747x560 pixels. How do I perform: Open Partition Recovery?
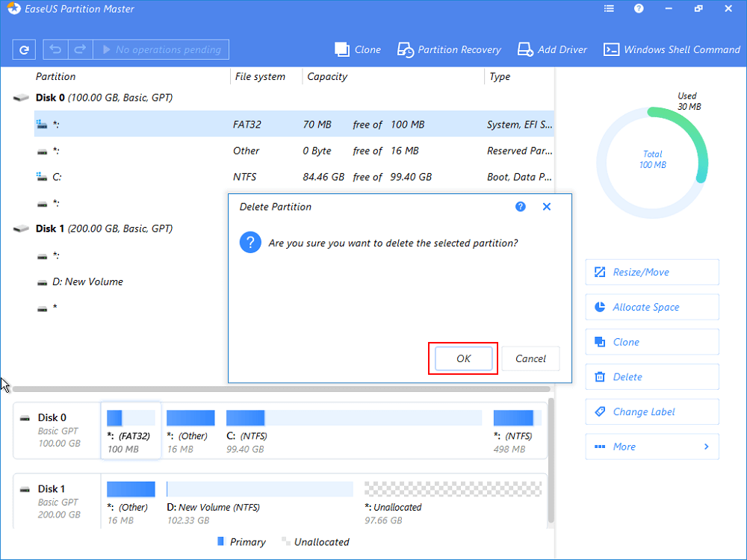pyautogui.click(x=449, y=50)
